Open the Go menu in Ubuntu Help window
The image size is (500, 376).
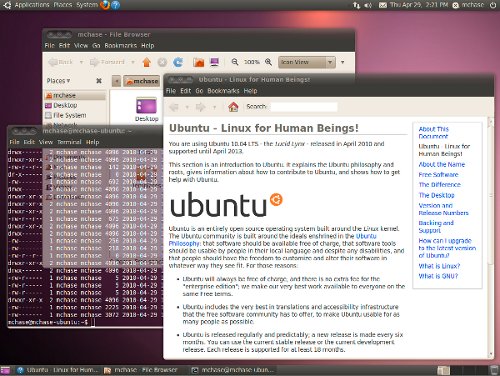coord(199,91)
